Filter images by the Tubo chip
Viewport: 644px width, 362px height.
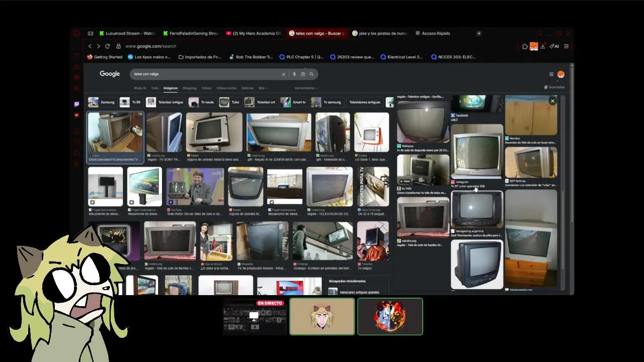[x=230, y=102]
